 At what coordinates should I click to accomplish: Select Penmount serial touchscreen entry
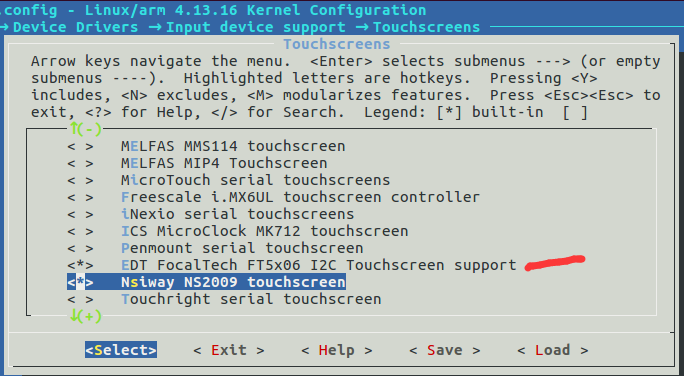(242, 248)
